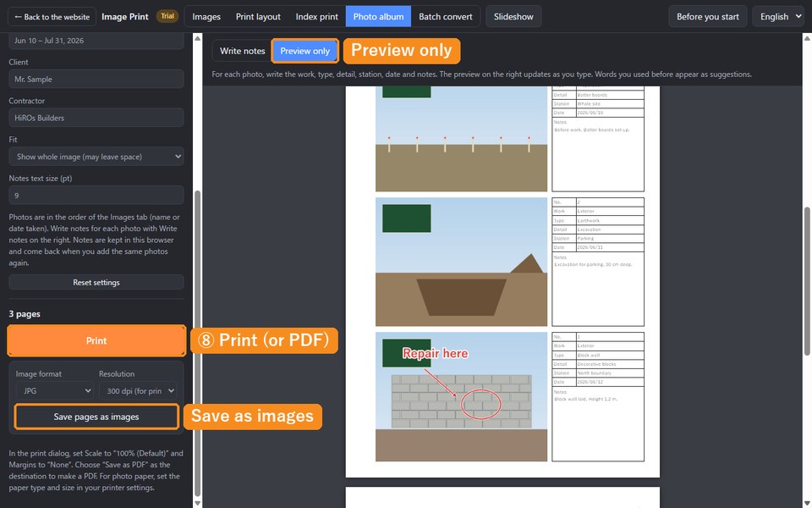Click the preview pane scroll up arrow
812x508 pixels.
point(807,38)
